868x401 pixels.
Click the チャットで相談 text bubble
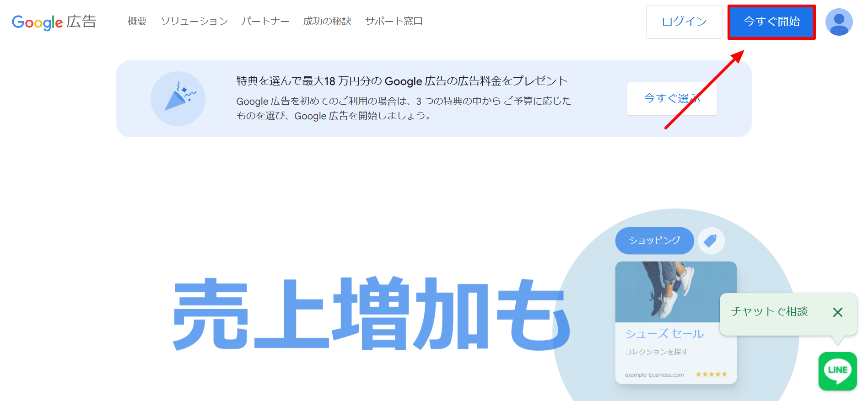[x=770, y=312]
